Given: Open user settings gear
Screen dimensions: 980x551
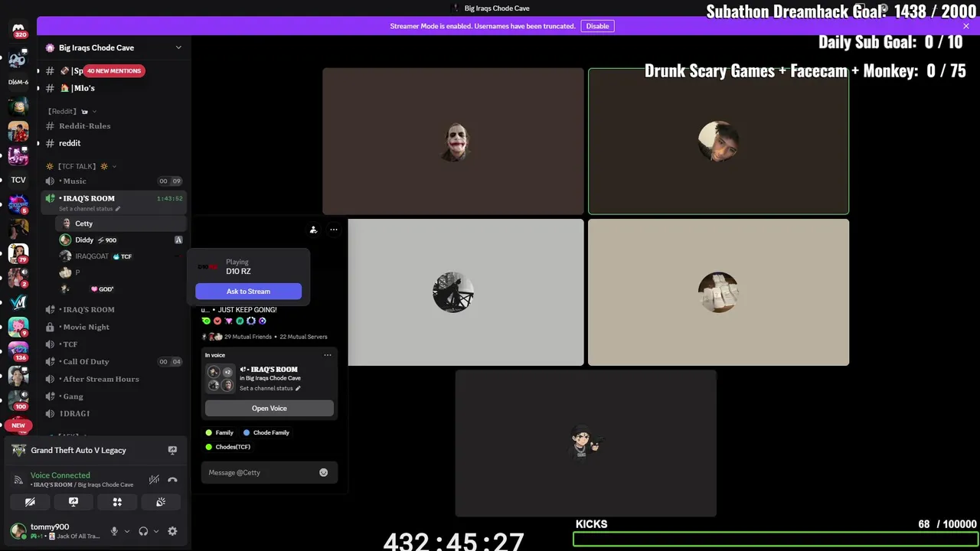Looking at the screenshot, I should point(172,531).
